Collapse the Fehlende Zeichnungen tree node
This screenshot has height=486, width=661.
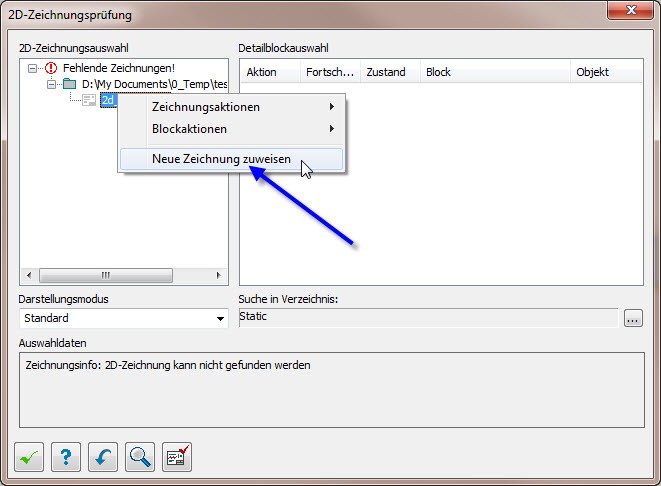32,68
